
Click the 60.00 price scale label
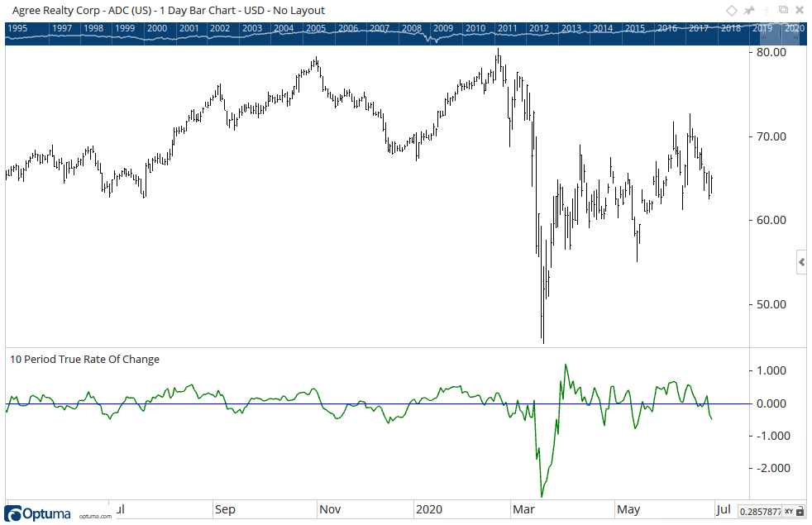point(771,220)
